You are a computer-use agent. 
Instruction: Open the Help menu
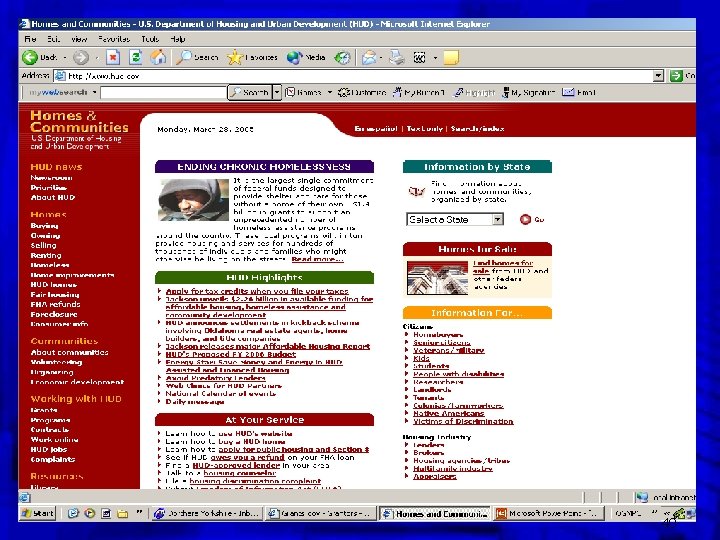pos(178,39)
